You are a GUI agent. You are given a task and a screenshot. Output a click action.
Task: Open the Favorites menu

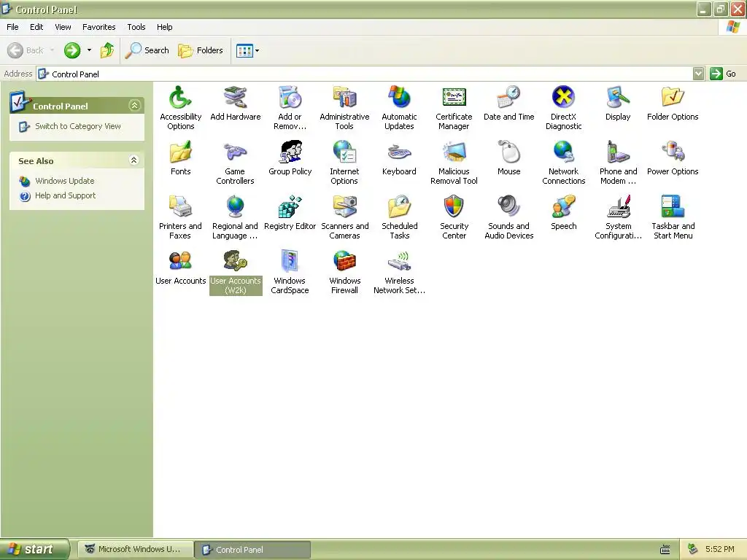pos(98,27)
